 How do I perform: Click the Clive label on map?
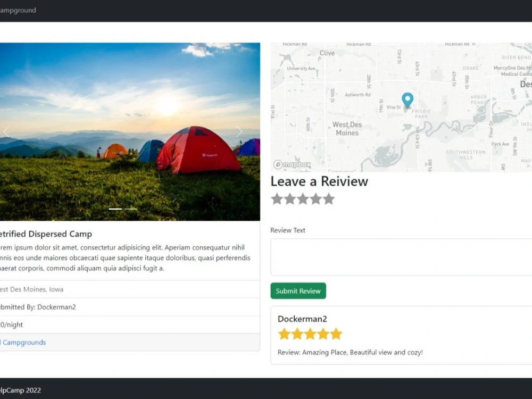[327, 53]
